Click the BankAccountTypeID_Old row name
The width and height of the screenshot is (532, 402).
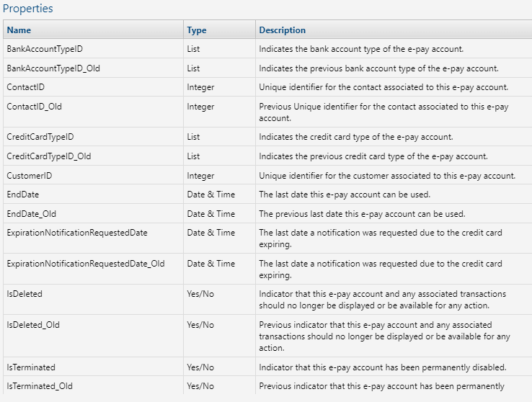point(53,68)
